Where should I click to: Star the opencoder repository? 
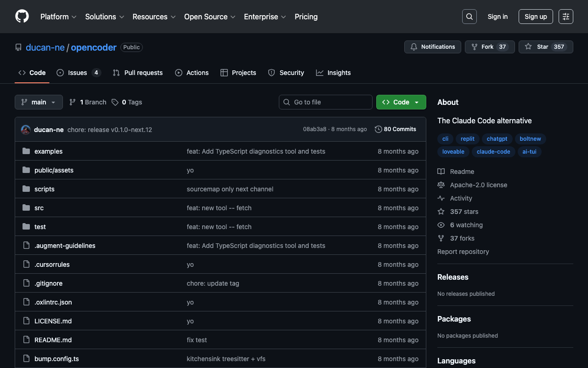[x=545, y=47]
